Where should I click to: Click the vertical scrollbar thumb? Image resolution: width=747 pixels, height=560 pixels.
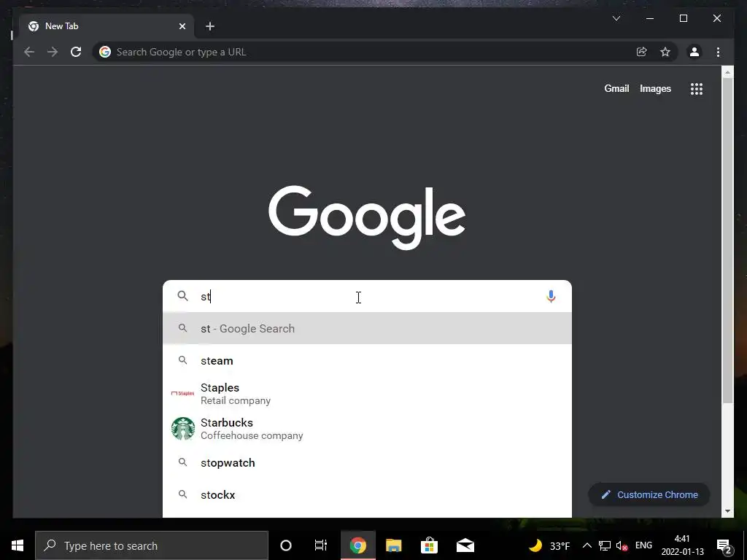tap(727, 241)
